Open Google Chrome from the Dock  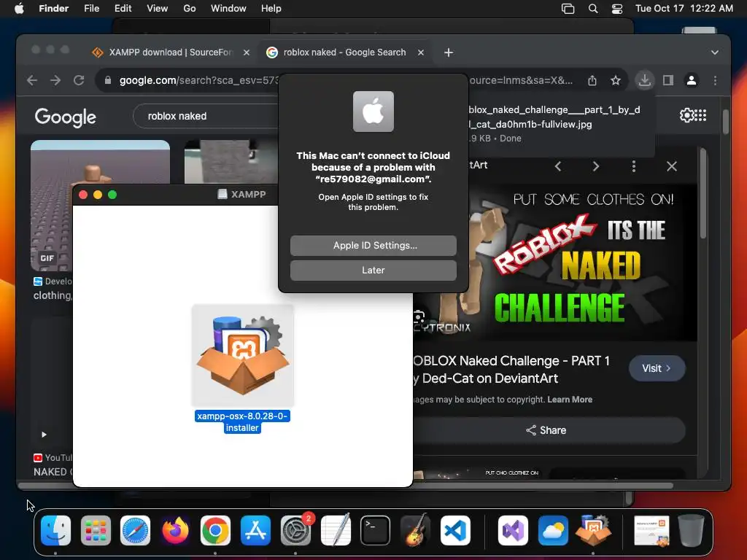click(x=215, y=530)
